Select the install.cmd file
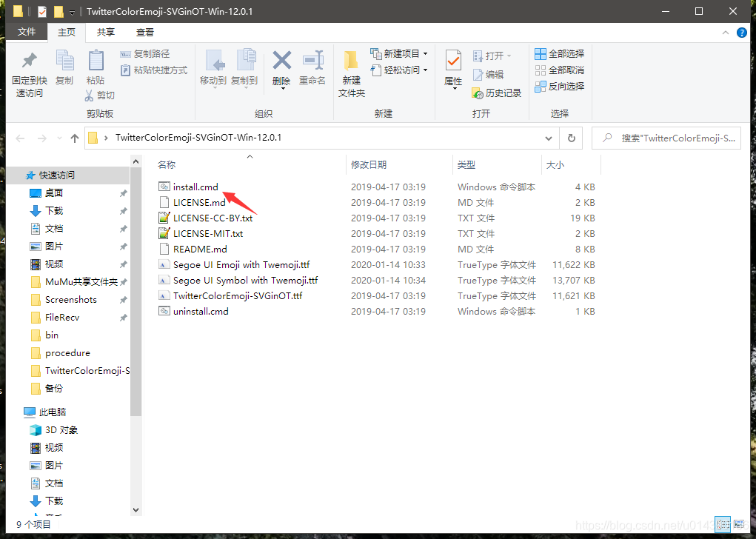The image size is (756, 539). pyautogui.click(x=195, y=187)
